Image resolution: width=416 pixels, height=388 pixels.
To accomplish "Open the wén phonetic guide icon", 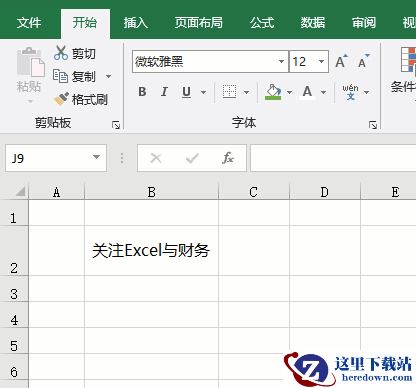I will (x=350, y=92).
